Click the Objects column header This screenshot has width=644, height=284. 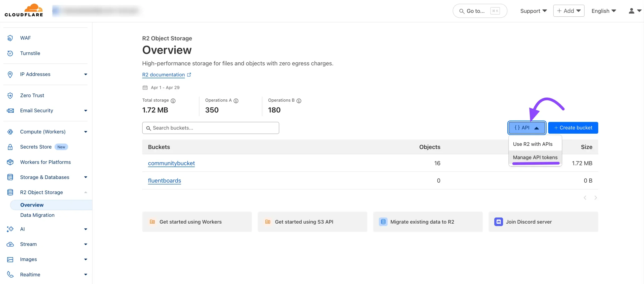(430, 147)
